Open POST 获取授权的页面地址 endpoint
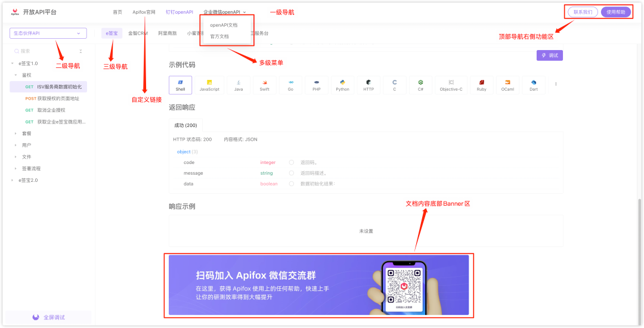 [x=48, y=98]
